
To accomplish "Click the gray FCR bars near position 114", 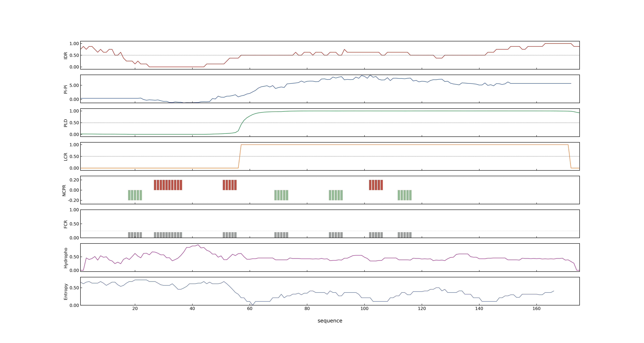I will coord(405,235).
